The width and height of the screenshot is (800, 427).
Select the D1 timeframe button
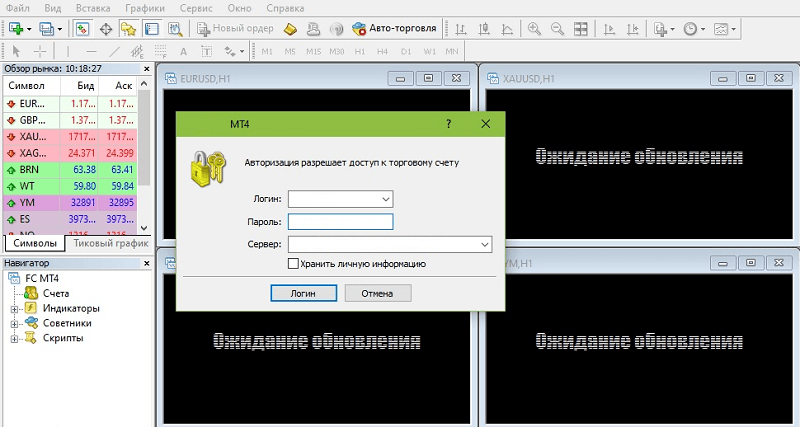tap(406, 52)
